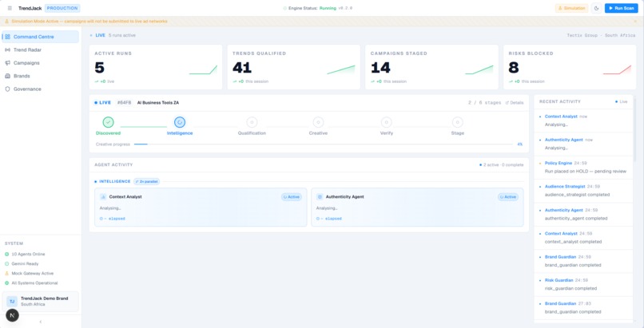
Task: Click the Brands building icon
Action: 7,76
